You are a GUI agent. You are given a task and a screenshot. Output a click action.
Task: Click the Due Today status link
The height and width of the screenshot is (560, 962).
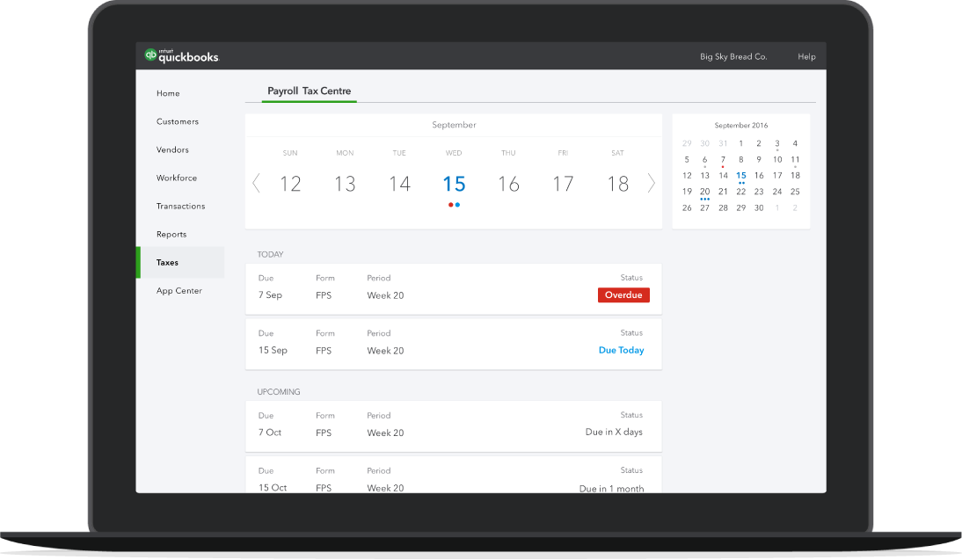(x=621, y=350)
